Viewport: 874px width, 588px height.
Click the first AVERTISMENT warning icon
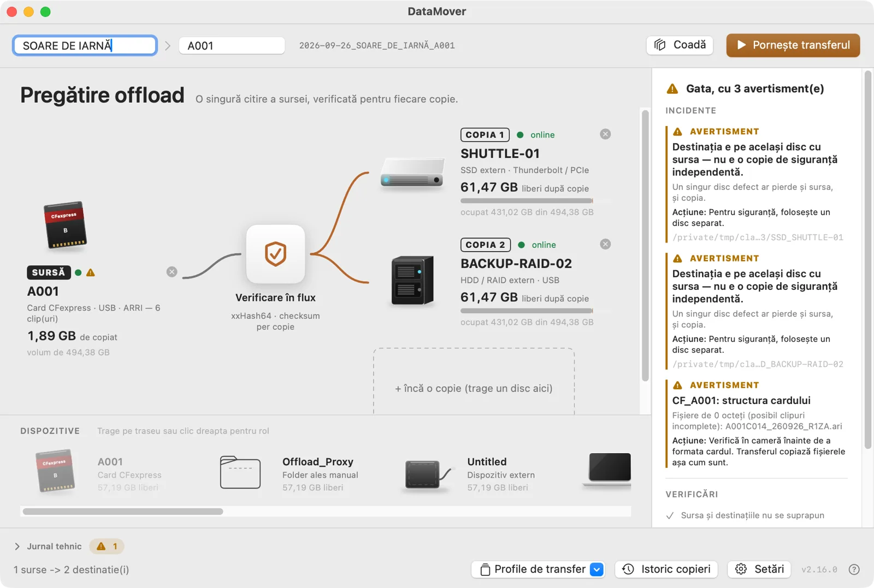[x=678, y=132]
